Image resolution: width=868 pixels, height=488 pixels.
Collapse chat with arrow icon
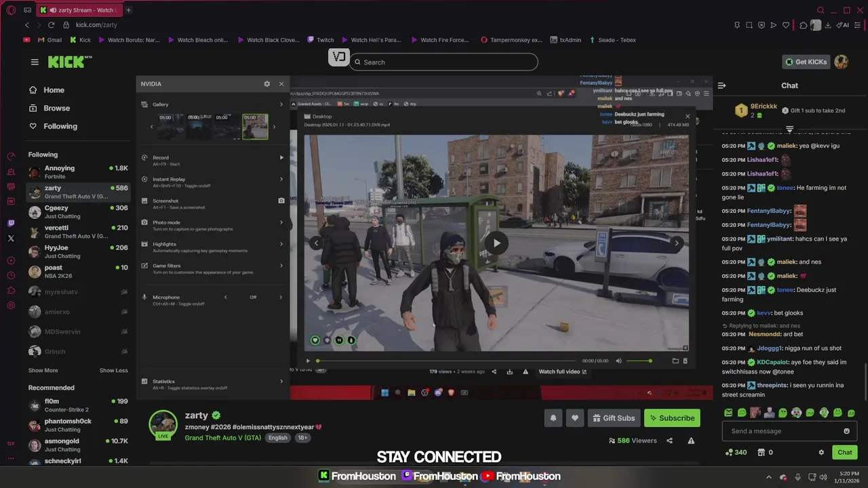pyautogui.click(x=722, y=85)
